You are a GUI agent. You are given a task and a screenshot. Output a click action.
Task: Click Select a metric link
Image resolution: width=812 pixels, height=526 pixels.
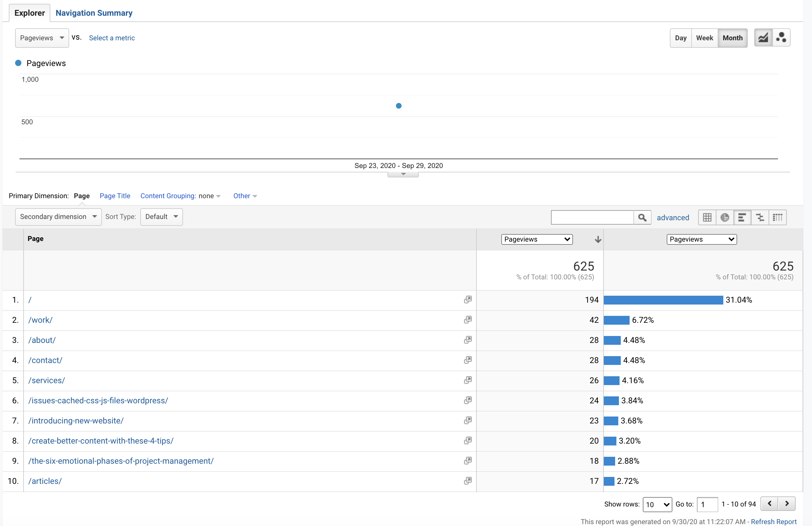coord(112,38)
